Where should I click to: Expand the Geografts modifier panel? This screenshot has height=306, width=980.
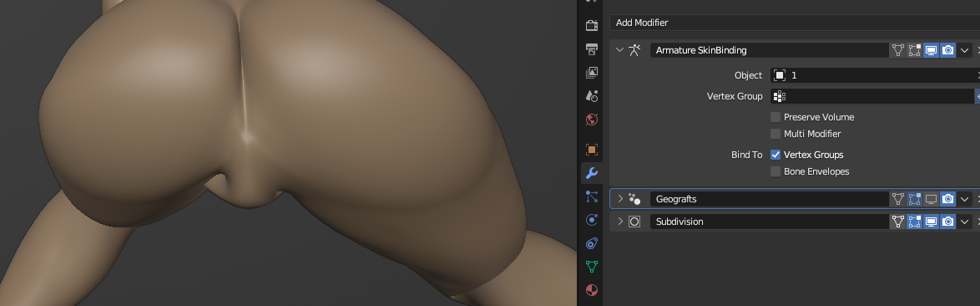620,199
